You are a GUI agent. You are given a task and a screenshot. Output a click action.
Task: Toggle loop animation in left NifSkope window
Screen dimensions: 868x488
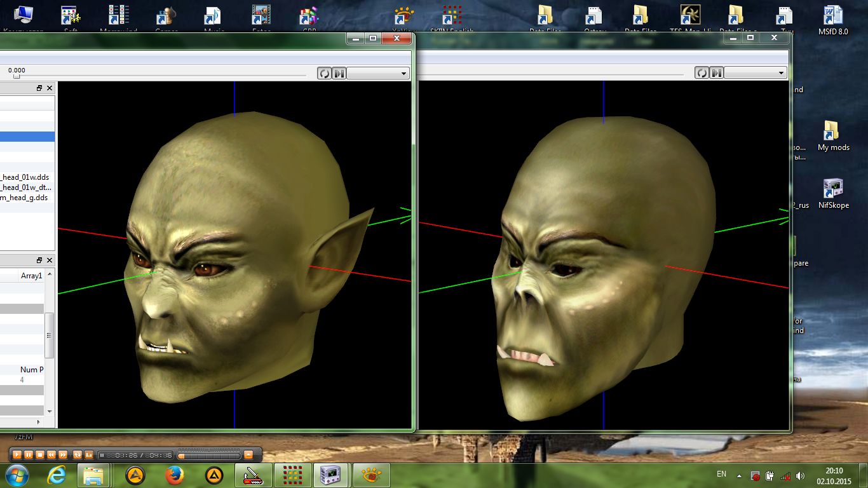coord(324,73)
